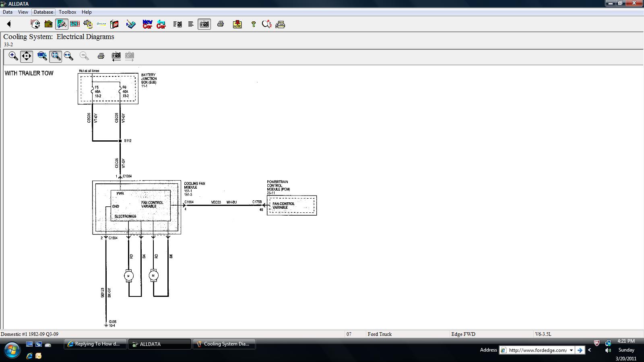644x362 pixels.
Task: Click the maintenance checklist icon
Action: pyautogui.click(x=131, y=24)
